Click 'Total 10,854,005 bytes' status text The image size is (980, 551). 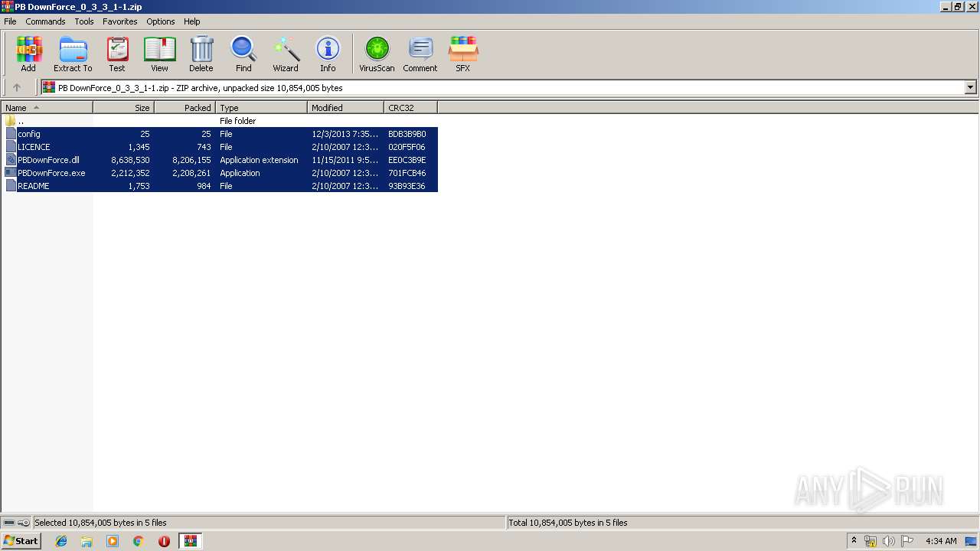[x=568, y=523]
